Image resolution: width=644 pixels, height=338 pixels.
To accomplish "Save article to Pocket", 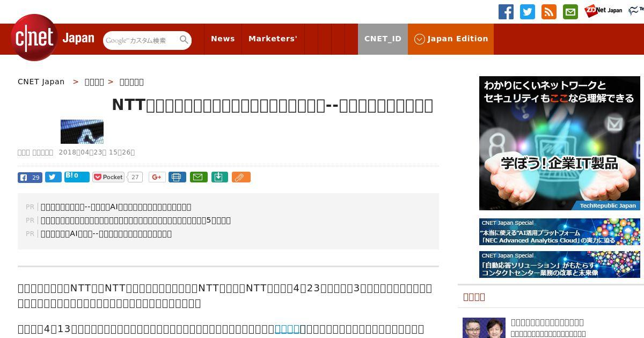I will [108, 177].
